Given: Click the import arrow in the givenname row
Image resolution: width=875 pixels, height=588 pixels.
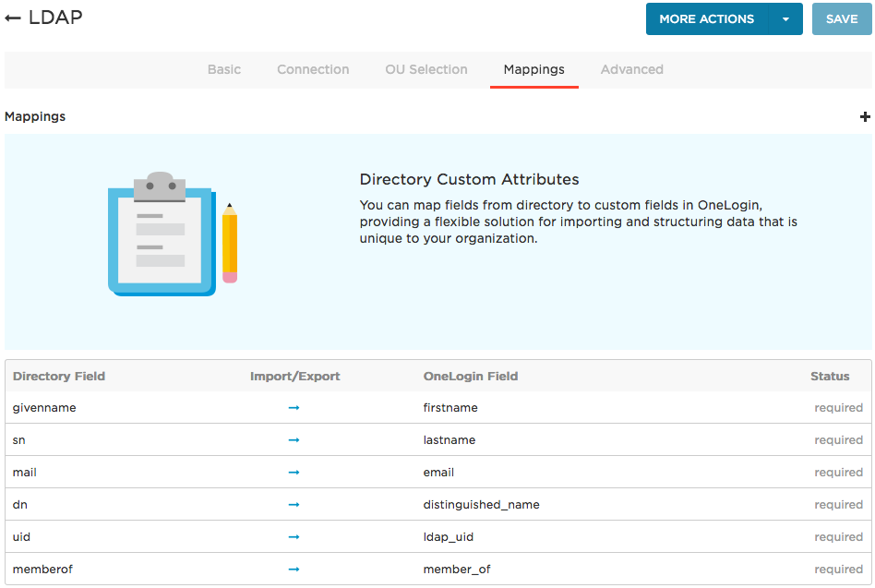Looking at the screenshot, I should coord(294,408).
